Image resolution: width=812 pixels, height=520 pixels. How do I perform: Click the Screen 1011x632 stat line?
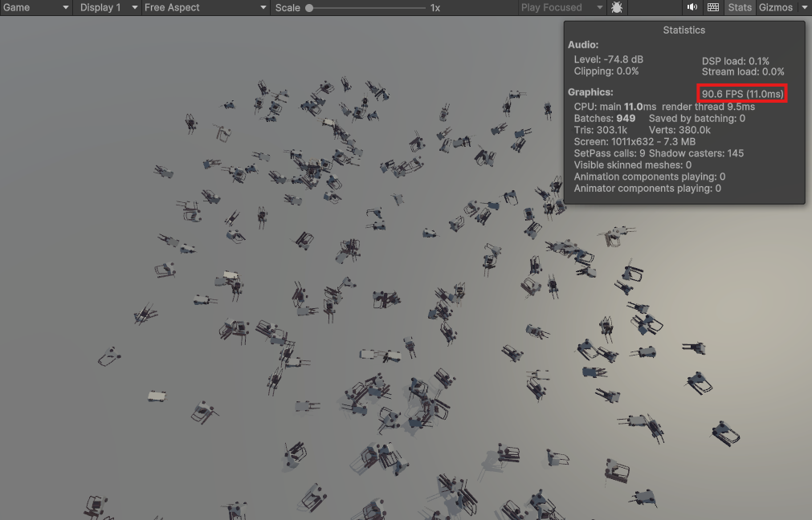635,141
